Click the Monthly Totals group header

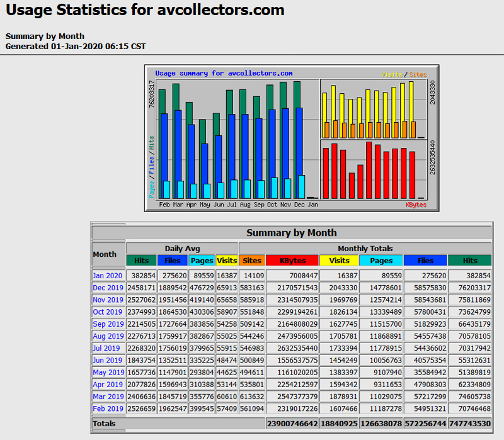(x=365, y=248)
